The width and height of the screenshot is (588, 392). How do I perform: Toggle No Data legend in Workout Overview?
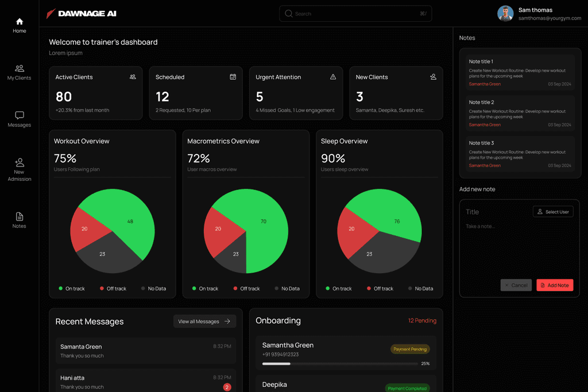(153, 289)
